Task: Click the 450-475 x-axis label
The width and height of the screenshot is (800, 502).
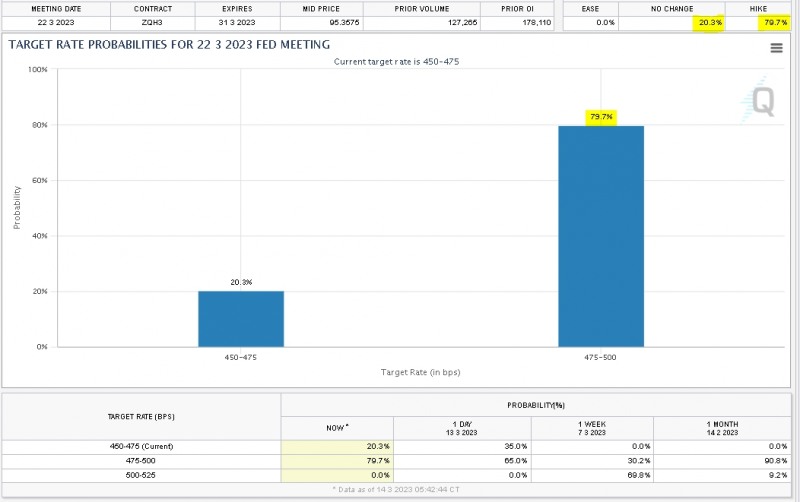Action: click(x=240, y=358)
